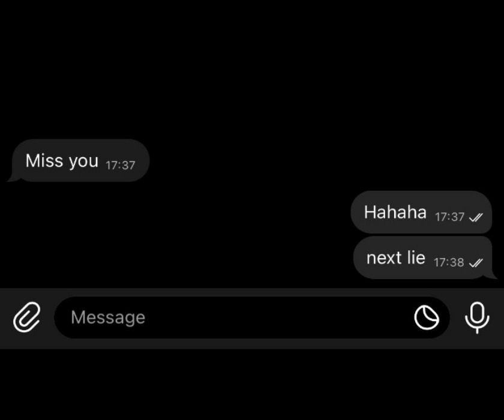Click the read double-check on next lie

(476, 263)
